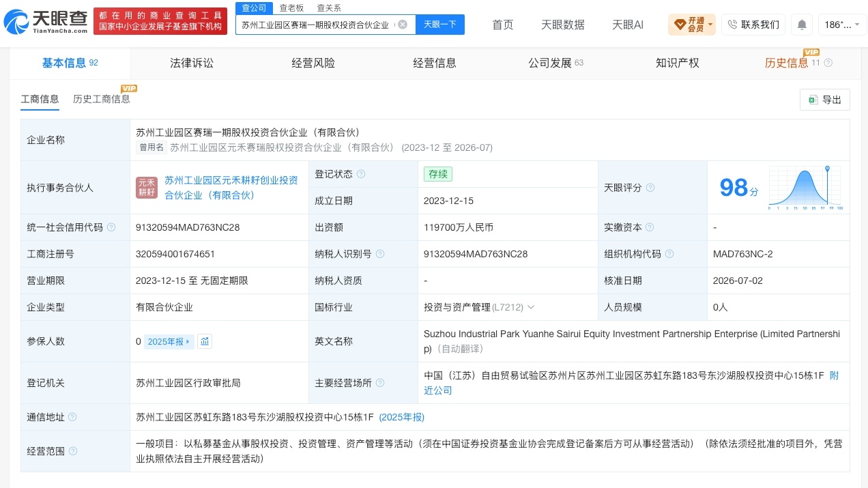Go to 首页 in top navigation
The width and height of the screenshot is (868, 488).
503,25
